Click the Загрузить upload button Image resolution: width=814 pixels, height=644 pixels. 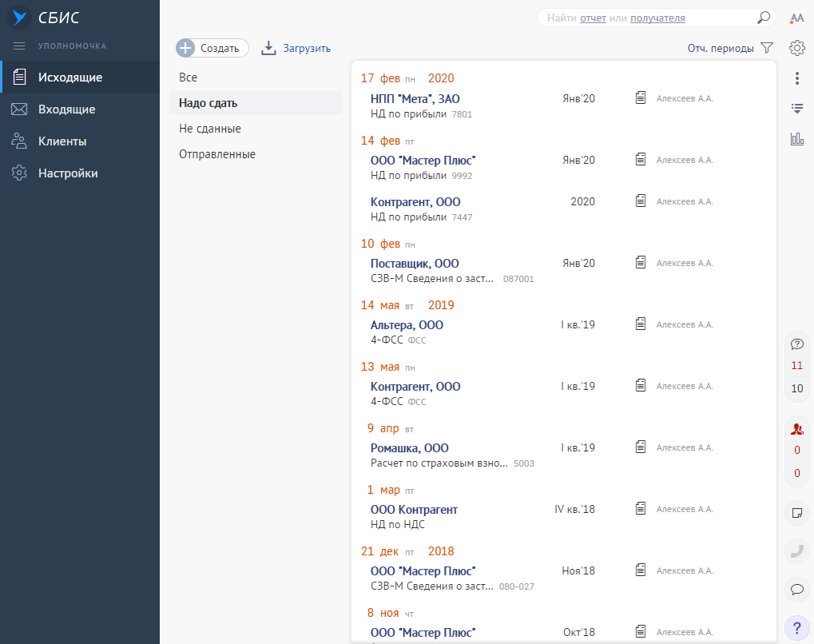pyautogui.click(x=296, y=48)
